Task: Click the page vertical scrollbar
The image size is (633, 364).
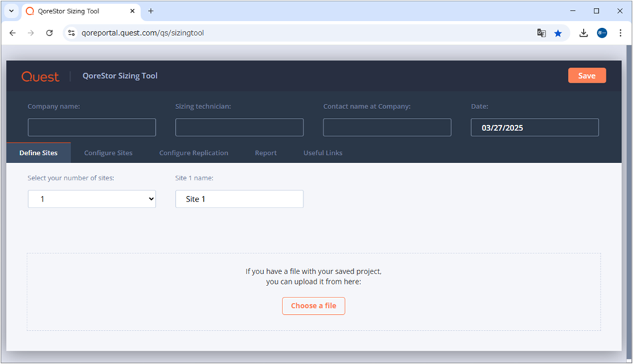Action: coord(628,202)
